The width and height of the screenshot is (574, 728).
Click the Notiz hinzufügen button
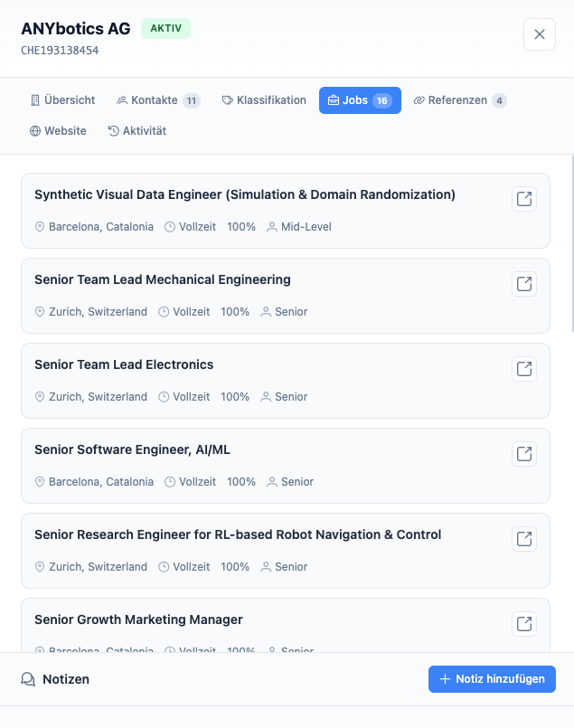[492, 679]
